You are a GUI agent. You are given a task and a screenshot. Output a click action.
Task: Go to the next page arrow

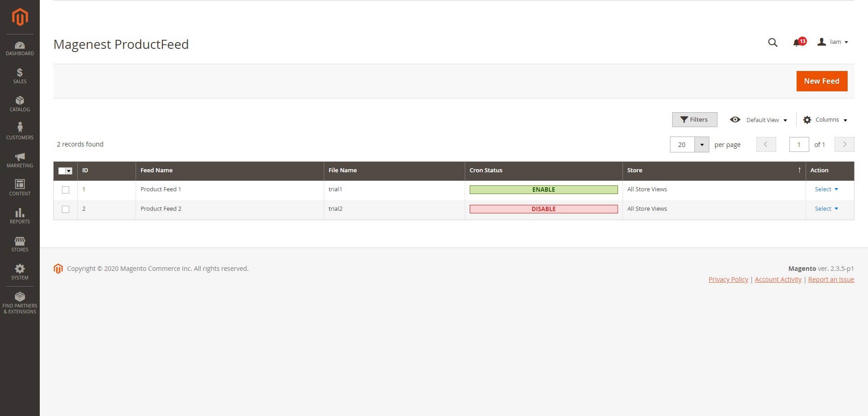click(844, 144)
